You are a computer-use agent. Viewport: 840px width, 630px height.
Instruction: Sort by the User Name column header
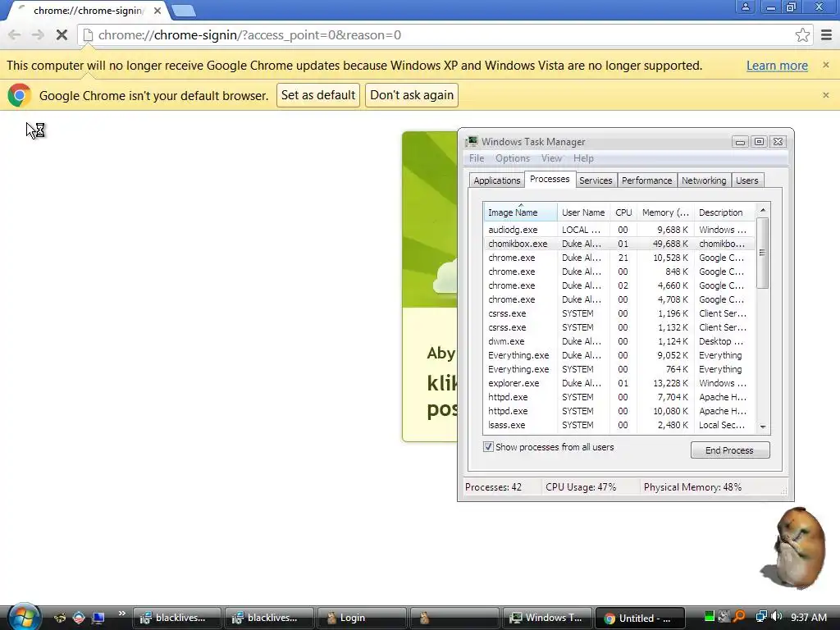pyautogui.click(x=583, y=212)
